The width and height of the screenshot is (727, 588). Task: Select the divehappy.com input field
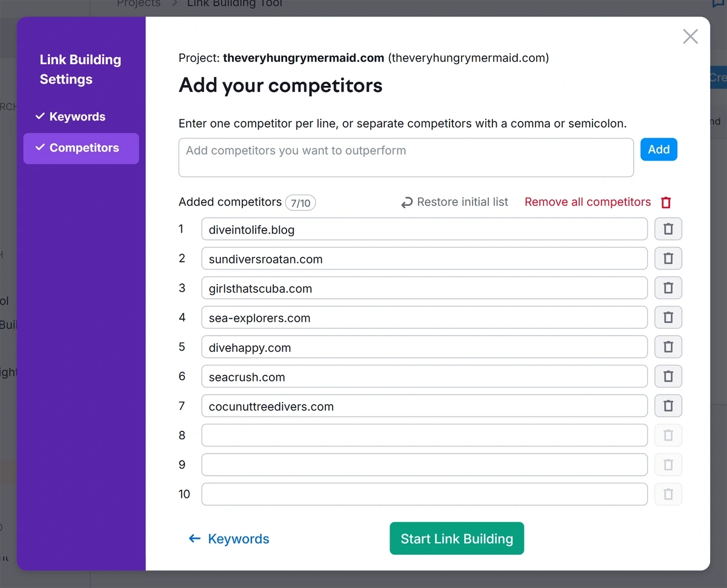click(424, 347)
